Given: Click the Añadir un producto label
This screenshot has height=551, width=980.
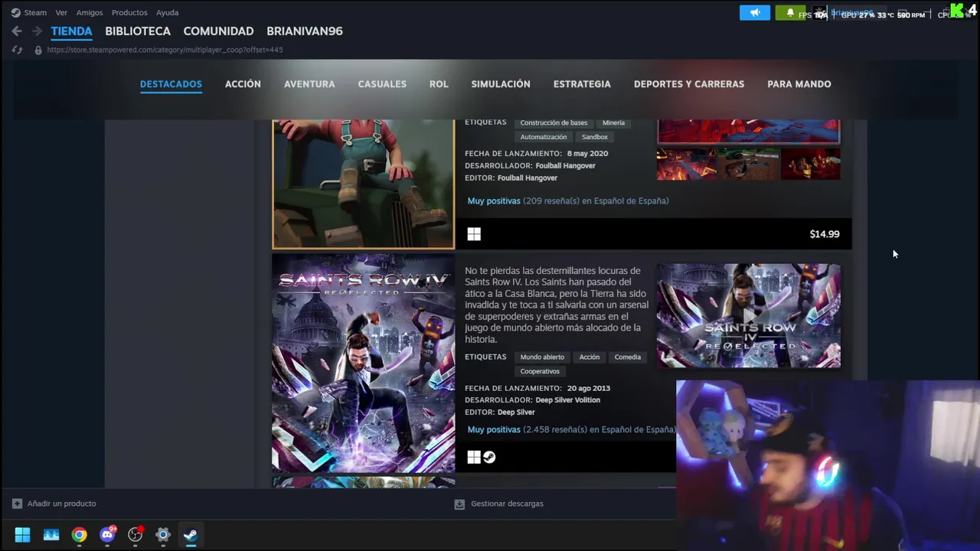Looking at the screenshot, I should click(x=61, y=504).
